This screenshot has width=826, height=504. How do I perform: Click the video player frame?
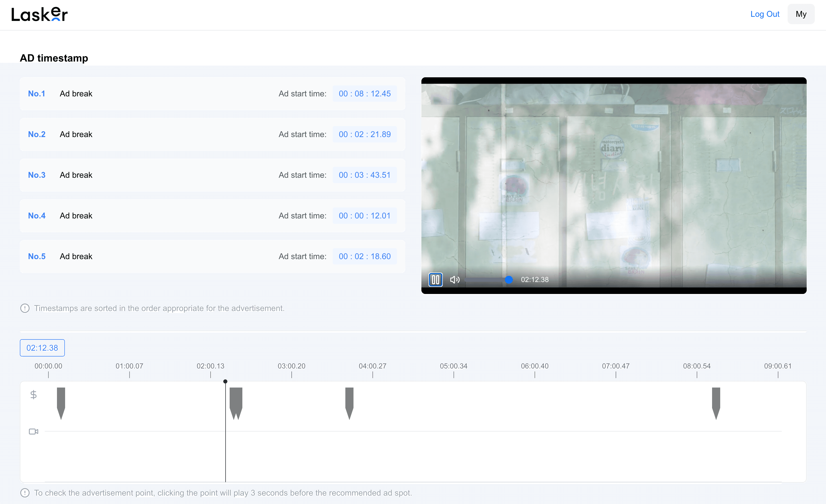[614, 186]
